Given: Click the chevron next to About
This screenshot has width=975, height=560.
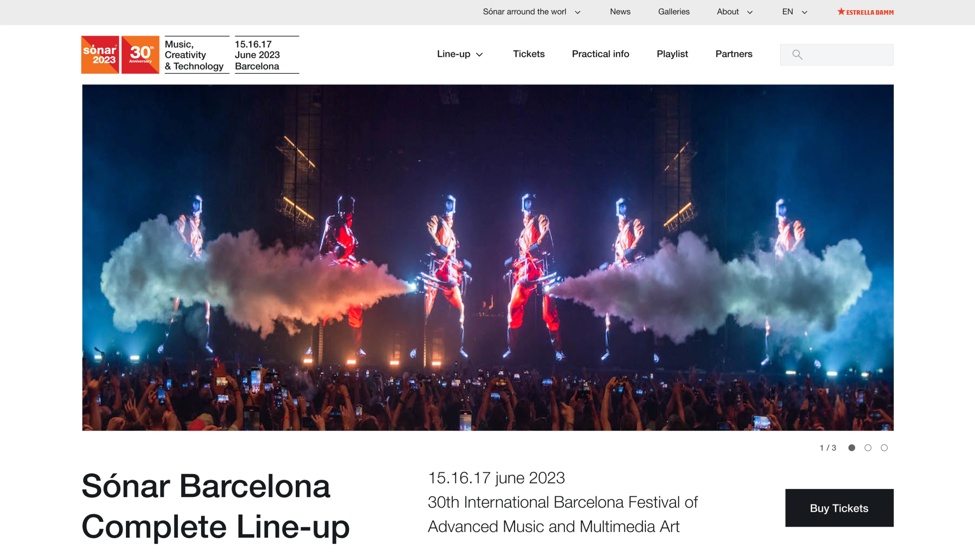Looking at the screenshot, I should pyautogui.click(x=750, y=12).
